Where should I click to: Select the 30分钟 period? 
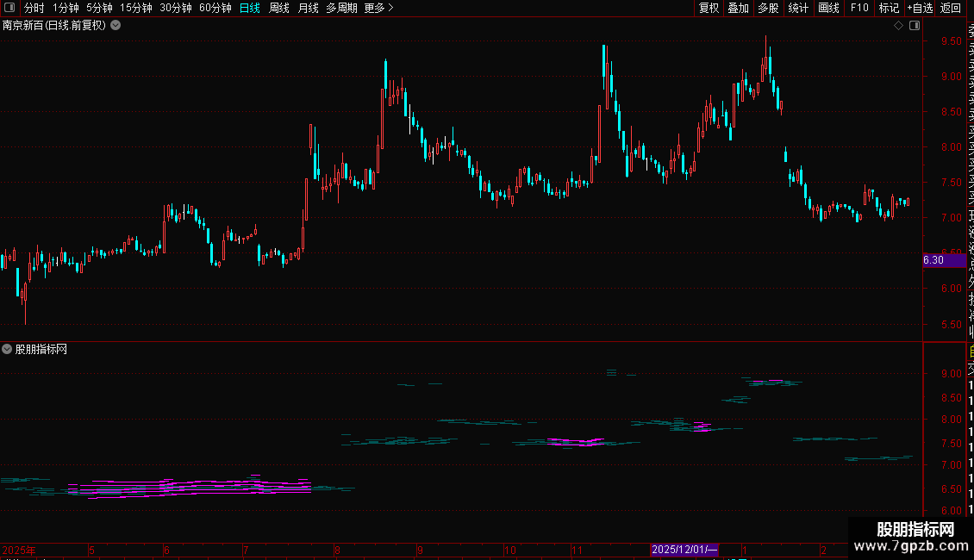click(x=176, y=8)
